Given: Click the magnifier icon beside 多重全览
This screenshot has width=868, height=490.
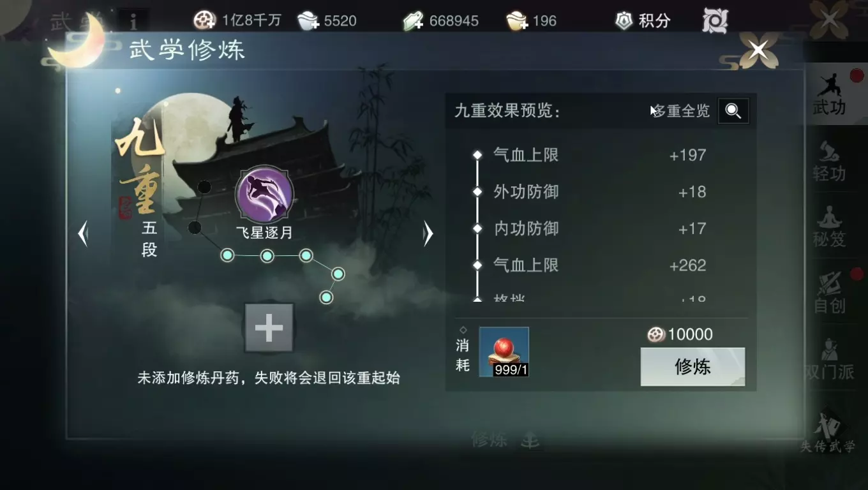Looking at the screenshot, I should click(x=733, y=111).
